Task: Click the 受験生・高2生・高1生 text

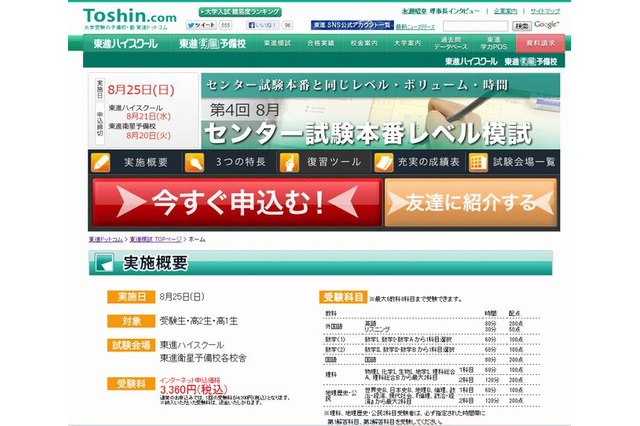Action: (199, 321)
